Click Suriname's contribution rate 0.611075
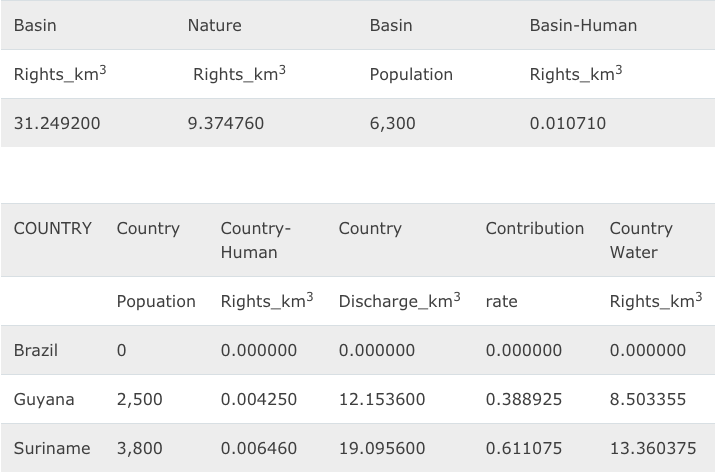 523,449
